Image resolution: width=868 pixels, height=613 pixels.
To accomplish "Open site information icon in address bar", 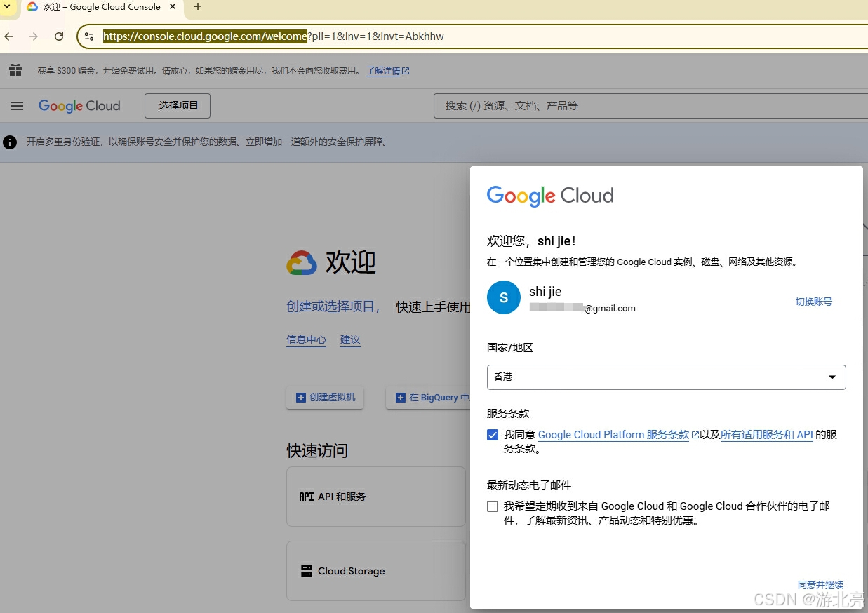I will (89, 36).
